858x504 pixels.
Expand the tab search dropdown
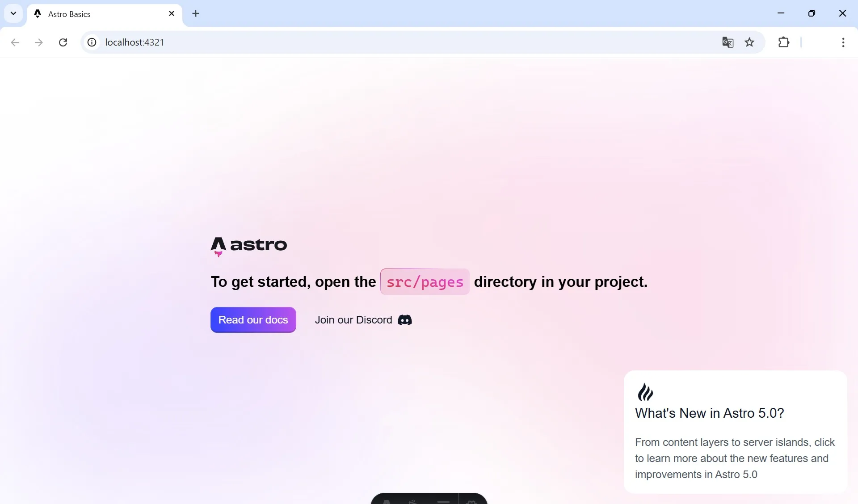pos(13,13)
